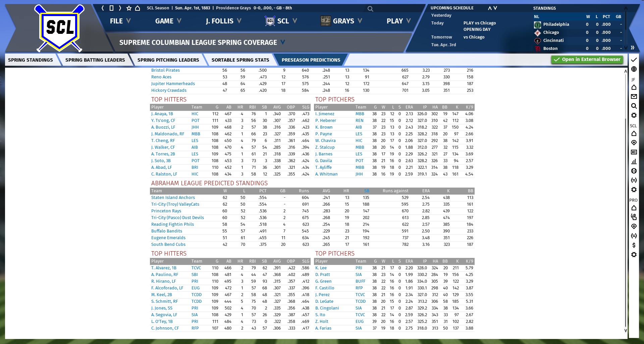Open player J. Anaya, 1B link
This screenshot has width=644, height=344.
point(162,114)
